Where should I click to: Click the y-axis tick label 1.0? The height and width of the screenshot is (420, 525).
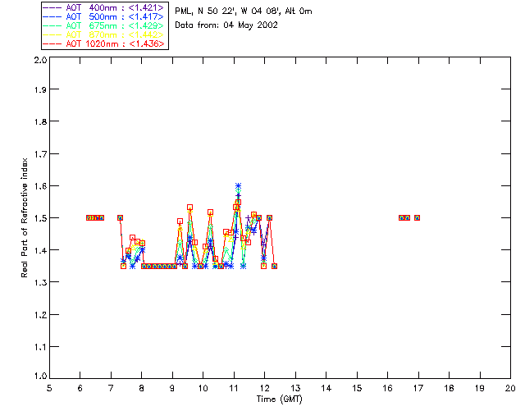(39, 377)
